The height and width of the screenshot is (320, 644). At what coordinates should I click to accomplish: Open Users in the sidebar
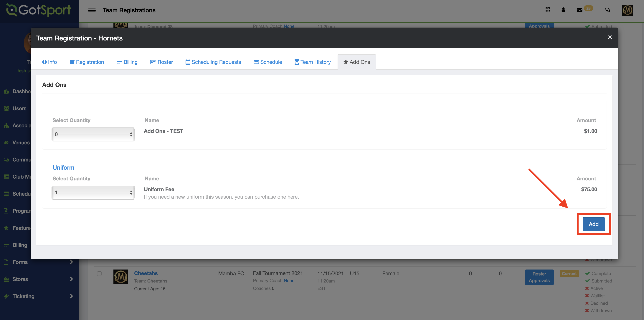point(19,108)
